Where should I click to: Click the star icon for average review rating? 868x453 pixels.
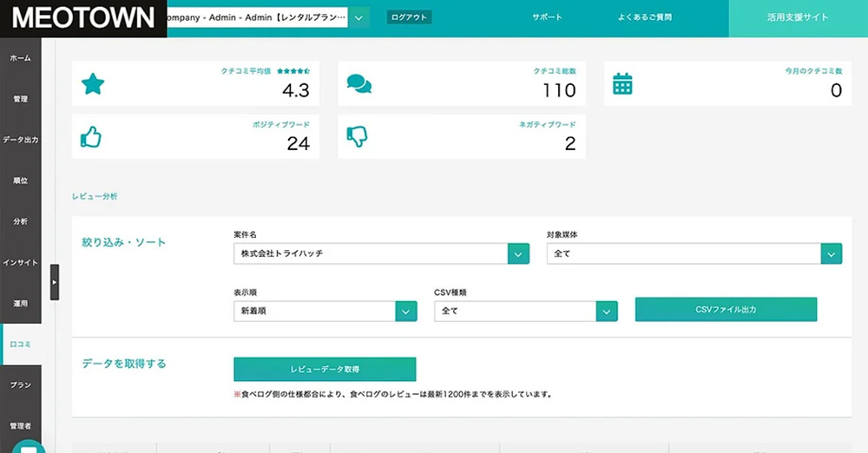(92, 84)
